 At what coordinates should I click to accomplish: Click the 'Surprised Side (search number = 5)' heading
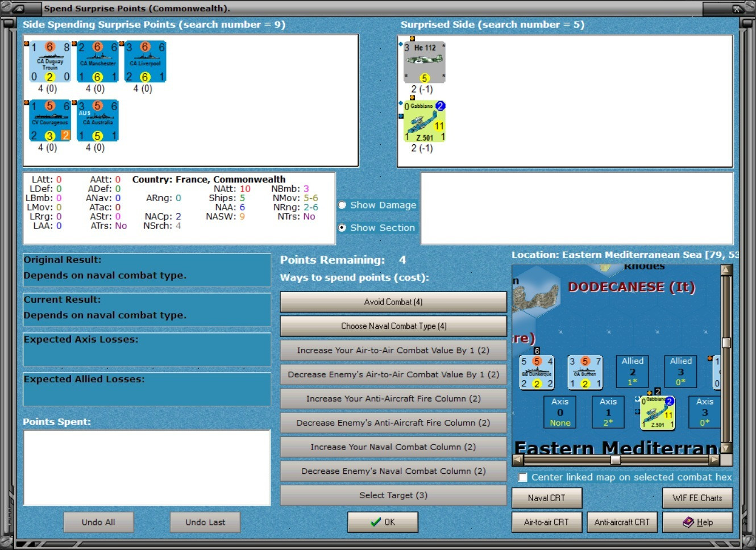click(x=492, y=24)
